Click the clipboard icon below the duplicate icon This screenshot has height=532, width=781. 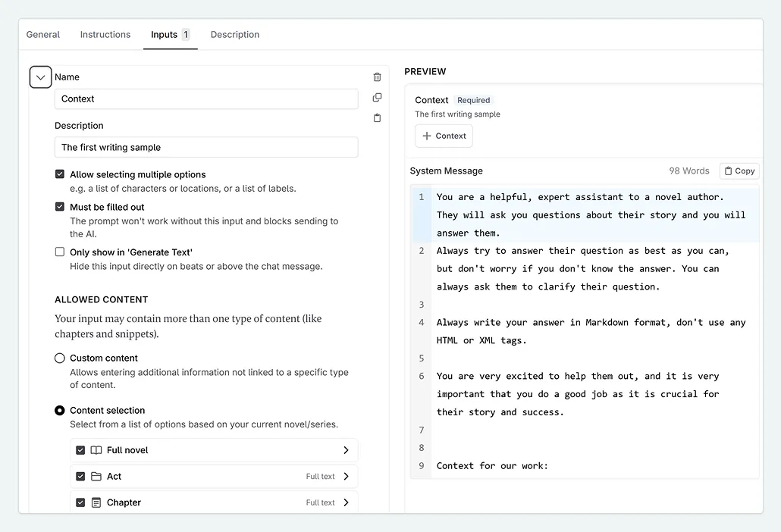(x=377, y=117)
